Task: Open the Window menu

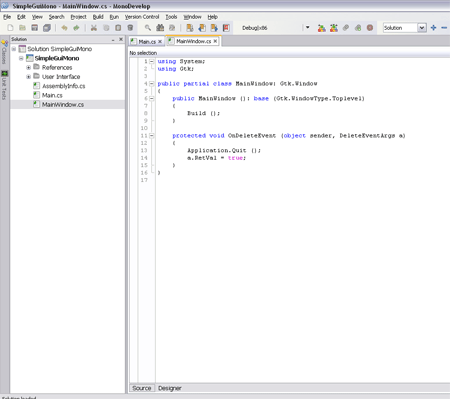Action: (x=192, y=17)
